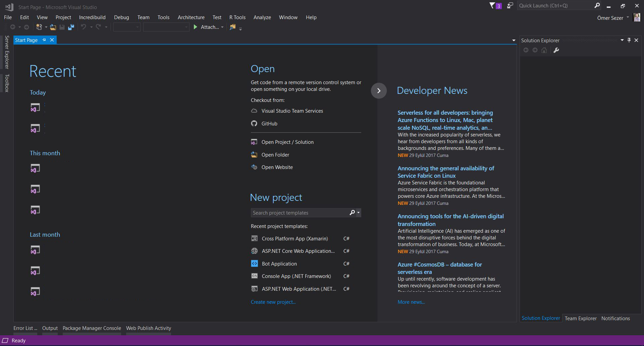The height and width of the screenshot is (346, 644).
Task: Open the Server Explorer side tab
Action: pyautogui.click(x=6, y=52)
